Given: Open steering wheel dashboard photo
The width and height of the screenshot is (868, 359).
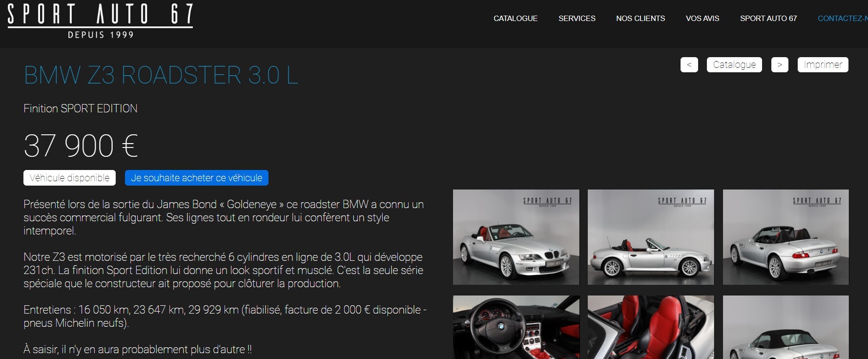Looking at the screenshot, I should coord(516,327).
